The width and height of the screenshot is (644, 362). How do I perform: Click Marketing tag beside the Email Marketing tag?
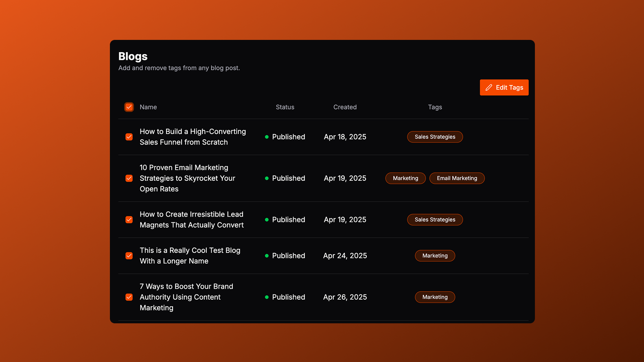pyautogui.click(x=405, y=178)
